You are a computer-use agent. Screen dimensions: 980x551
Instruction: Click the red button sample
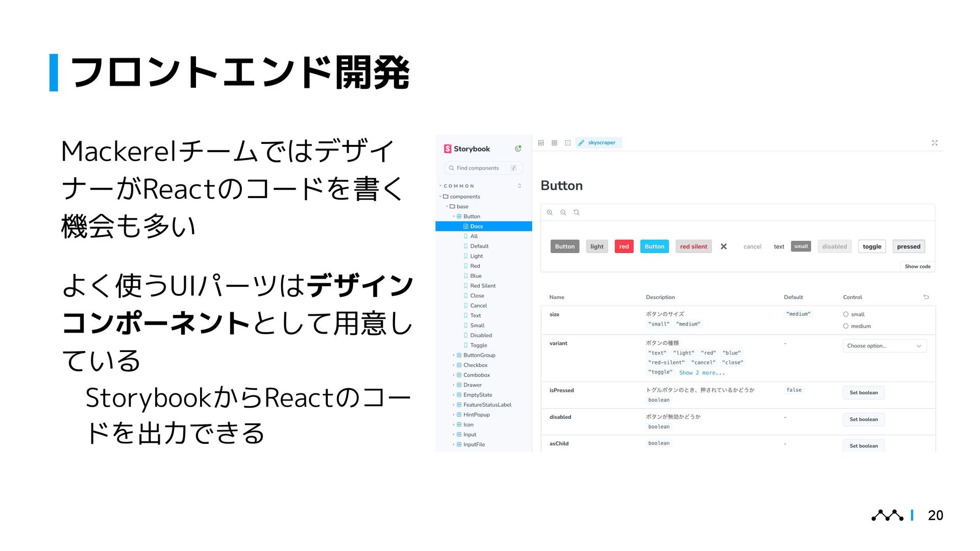[624, 246]
